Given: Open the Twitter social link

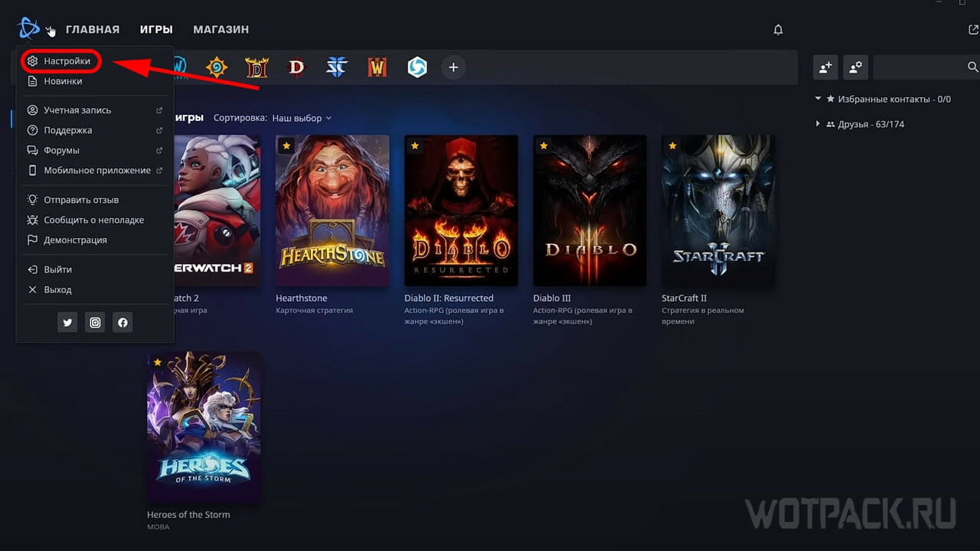Looking at the screenshot, I should [x=67, y=323].
